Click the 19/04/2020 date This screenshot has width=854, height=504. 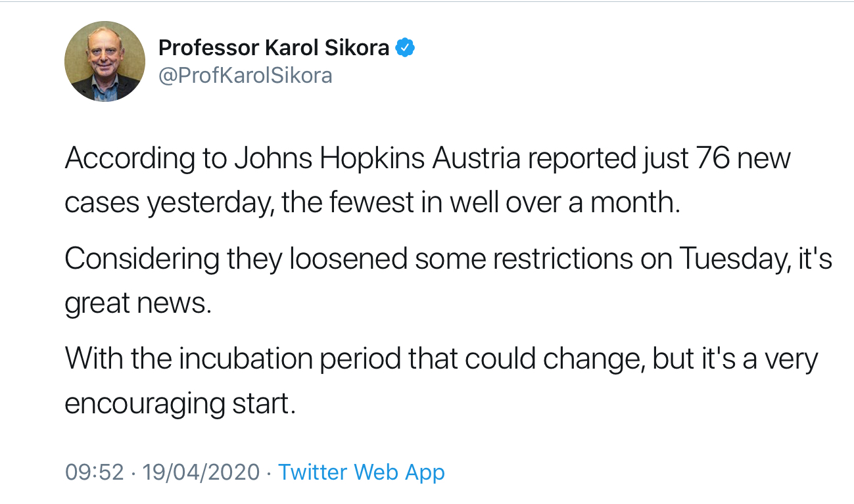202,472
